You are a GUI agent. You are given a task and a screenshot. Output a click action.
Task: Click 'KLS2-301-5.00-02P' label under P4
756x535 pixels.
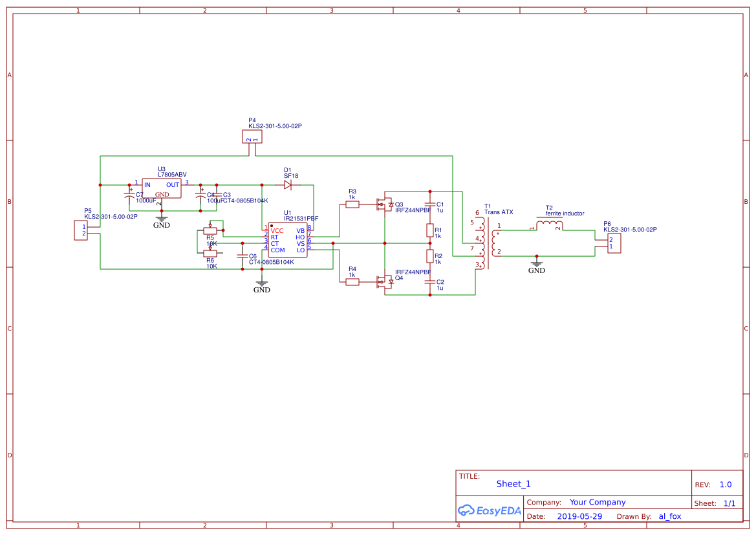[275, 126]
